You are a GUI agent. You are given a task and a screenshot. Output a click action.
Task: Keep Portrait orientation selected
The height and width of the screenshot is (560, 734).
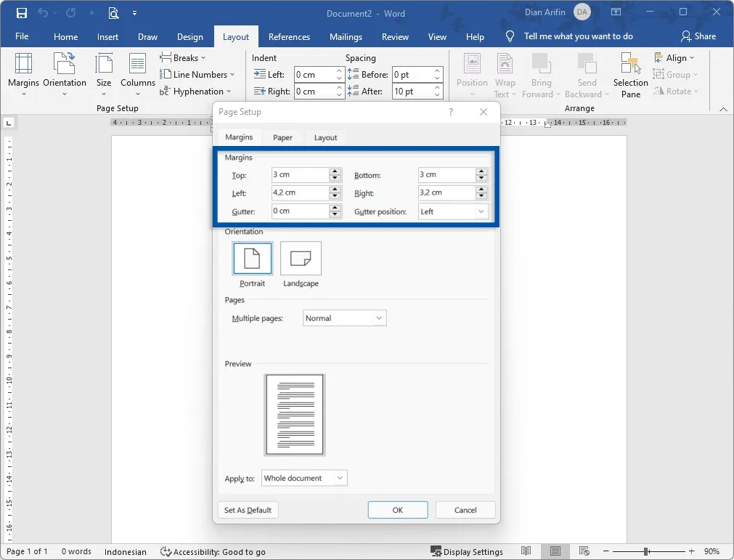click(x=252, y=258)
